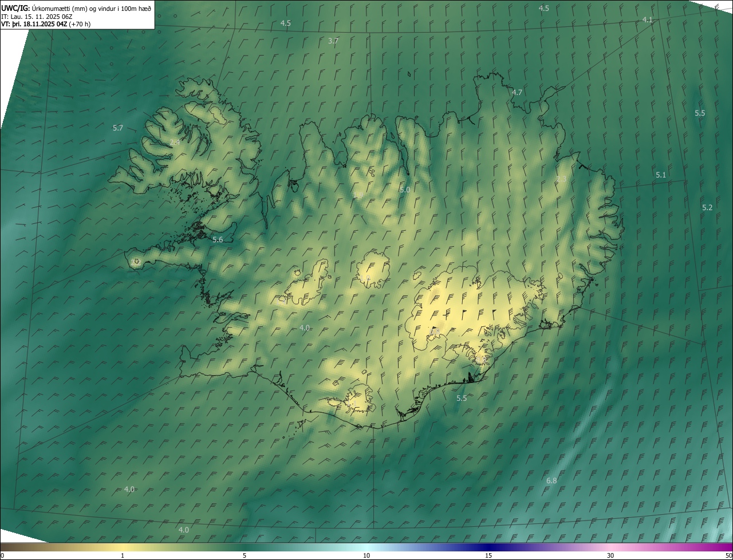Click the 5.0 value label
This screenshot has width=733, height=560.
pos(405,190)
